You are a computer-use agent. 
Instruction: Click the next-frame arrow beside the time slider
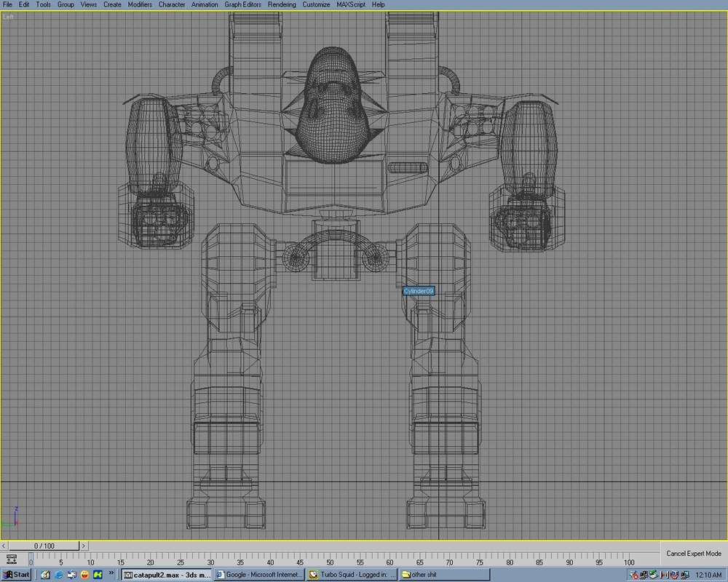click(84, 545)
